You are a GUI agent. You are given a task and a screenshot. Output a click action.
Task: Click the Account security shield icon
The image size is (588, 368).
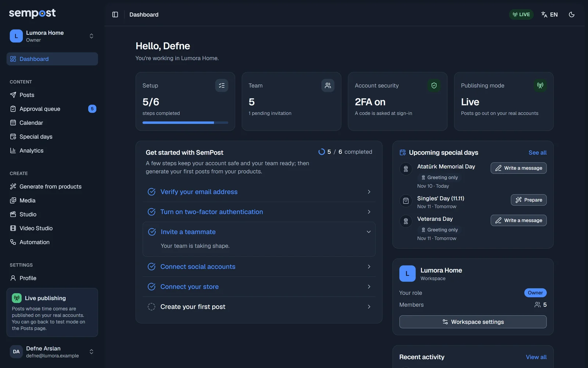point(434,85)
